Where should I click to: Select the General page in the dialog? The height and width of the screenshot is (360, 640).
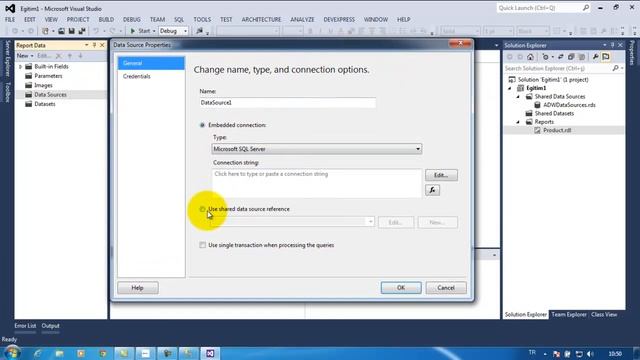pyautogui.click(x=151, y=63)
